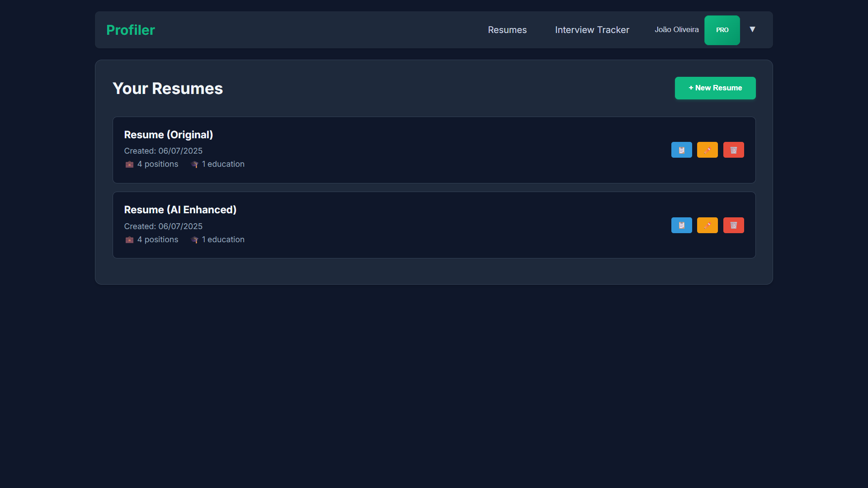868x488 pixels.
Task: Click the PRO badge next to the dropdown
Action: point(722,30)
